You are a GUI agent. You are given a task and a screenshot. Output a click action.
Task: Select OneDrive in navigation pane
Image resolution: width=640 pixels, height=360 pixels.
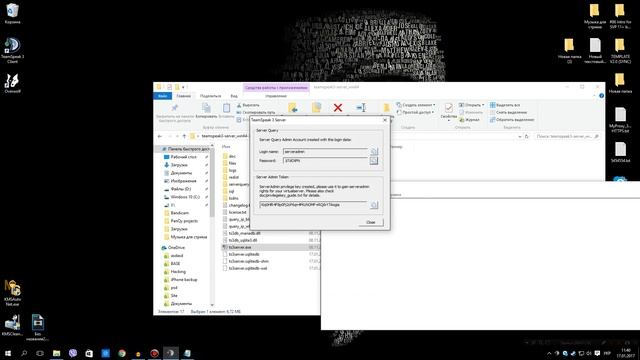coord(176,248)
